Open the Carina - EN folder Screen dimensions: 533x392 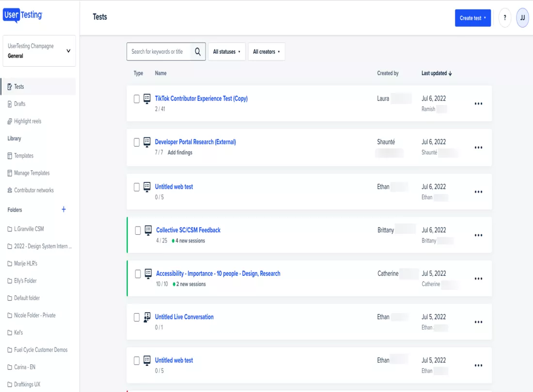pyautogui.click(x=25, y=367)
